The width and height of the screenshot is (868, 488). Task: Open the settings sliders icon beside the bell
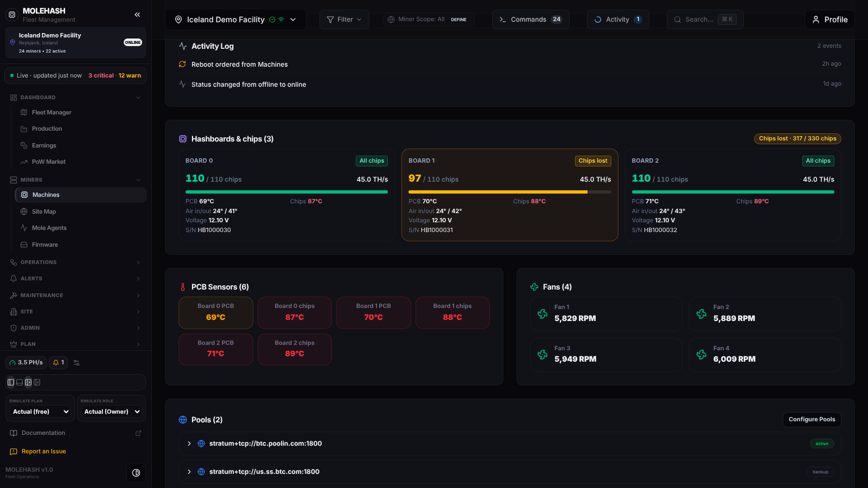[x=76, y=363]
